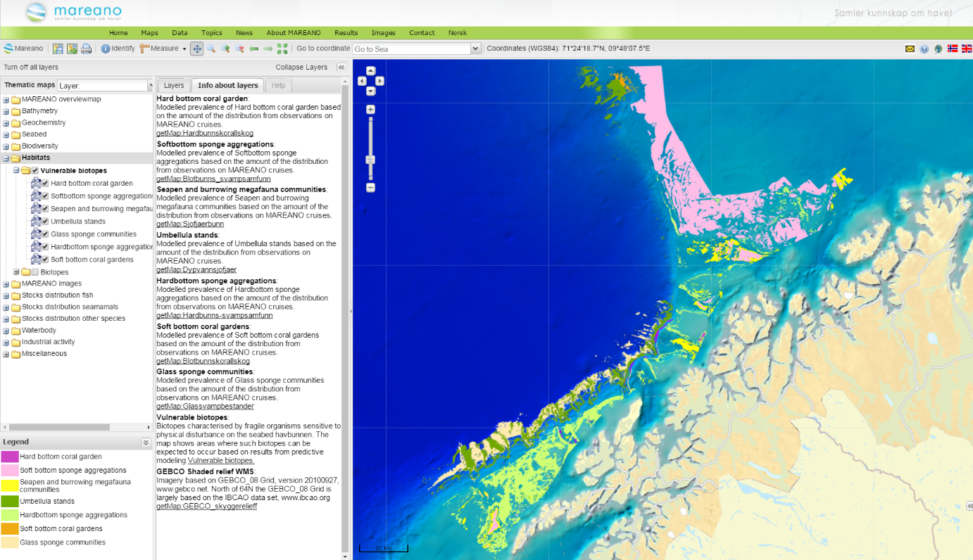Switch to the Info about layers tab
973x560 pixels.
[227, 85]
